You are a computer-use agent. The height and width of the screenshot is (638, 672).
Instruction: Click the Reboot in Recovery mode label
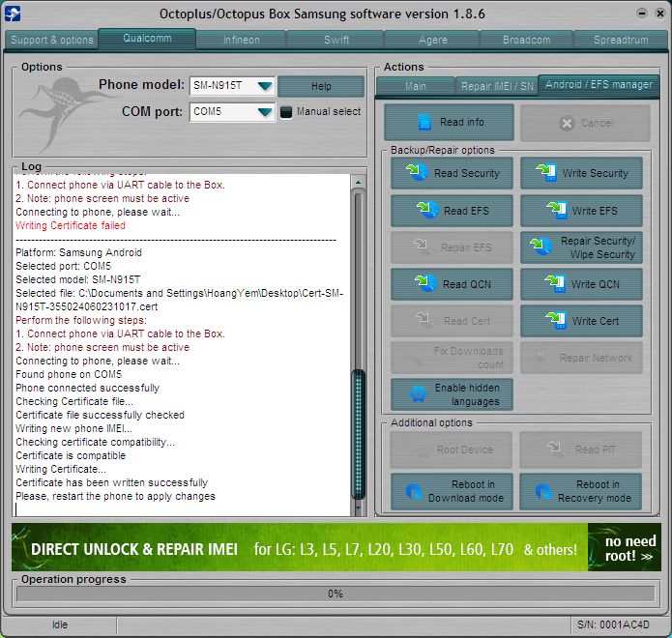595,491
